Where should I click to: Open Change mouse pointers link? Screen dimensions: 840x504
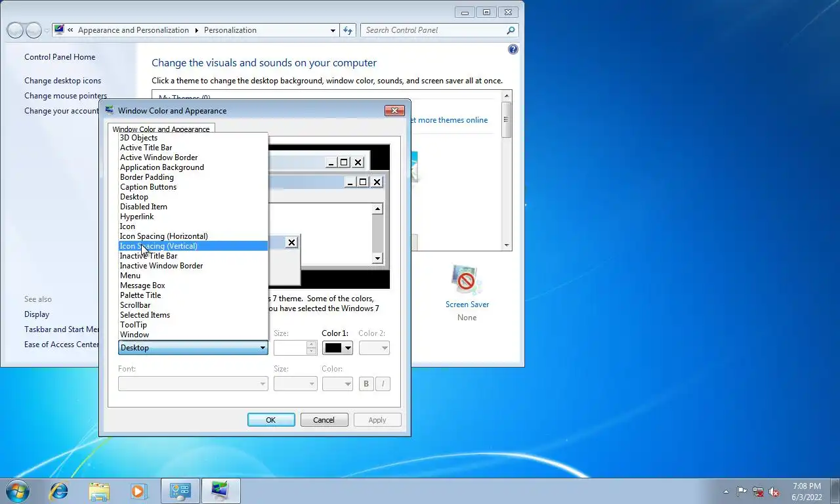pyautogui.click(x=66, y=96)
